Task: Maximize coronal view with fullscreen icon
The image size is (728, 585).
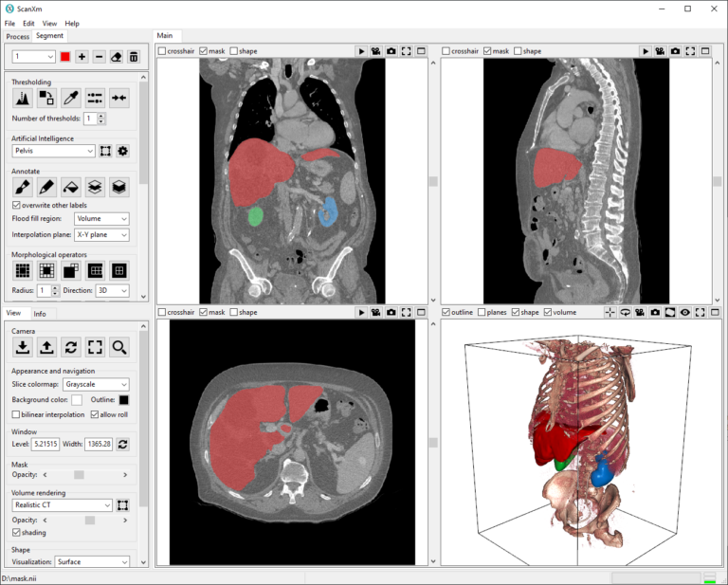Action: click(x=406, y=51)
